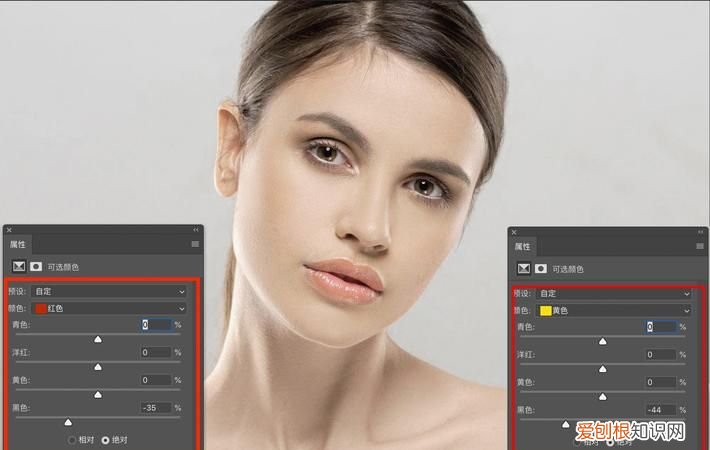Open 颜色 dropdown showing 红色
Viewport: 710px width, 450px height.
tap(110, 309)
